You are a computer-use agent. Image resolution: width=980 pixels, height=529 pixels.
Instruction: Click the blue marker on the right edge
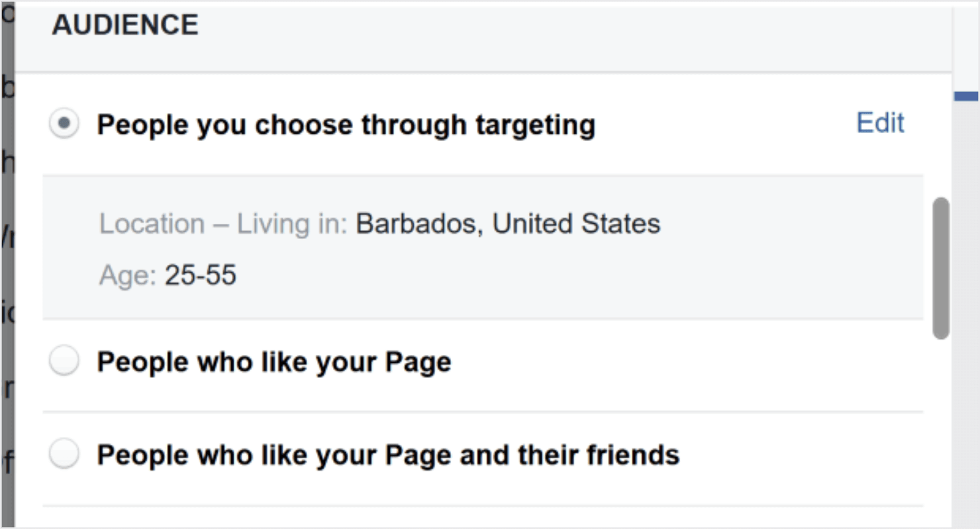pos(966,97)
